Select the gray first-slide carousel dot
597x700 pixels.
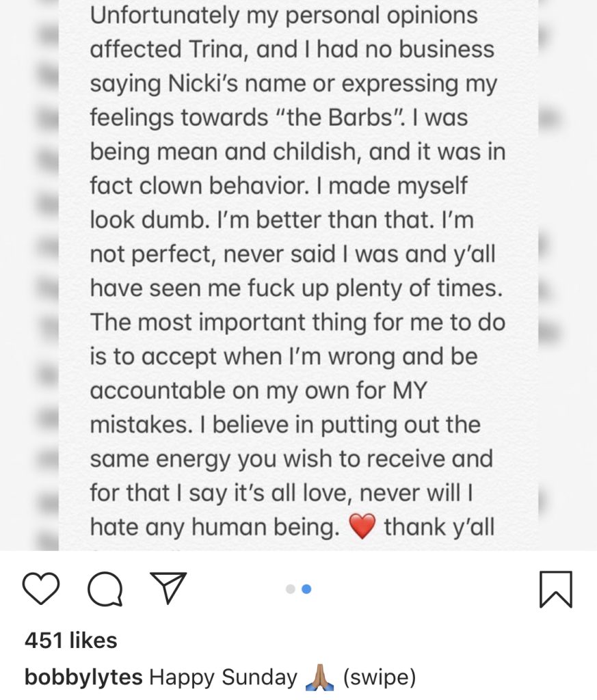pyautogui.click(x=290, y=589)
